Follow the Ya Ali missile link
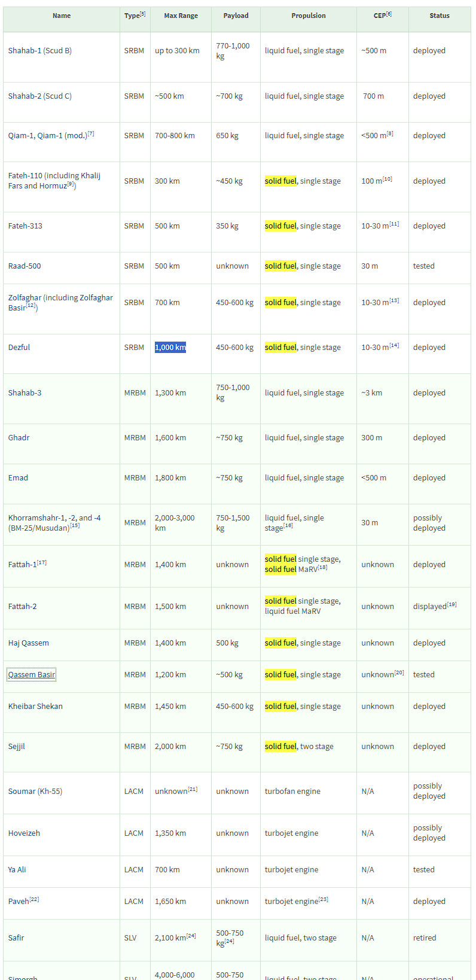Image resolution: width=476 pixels, height=980 pixels. coord(17,870)
